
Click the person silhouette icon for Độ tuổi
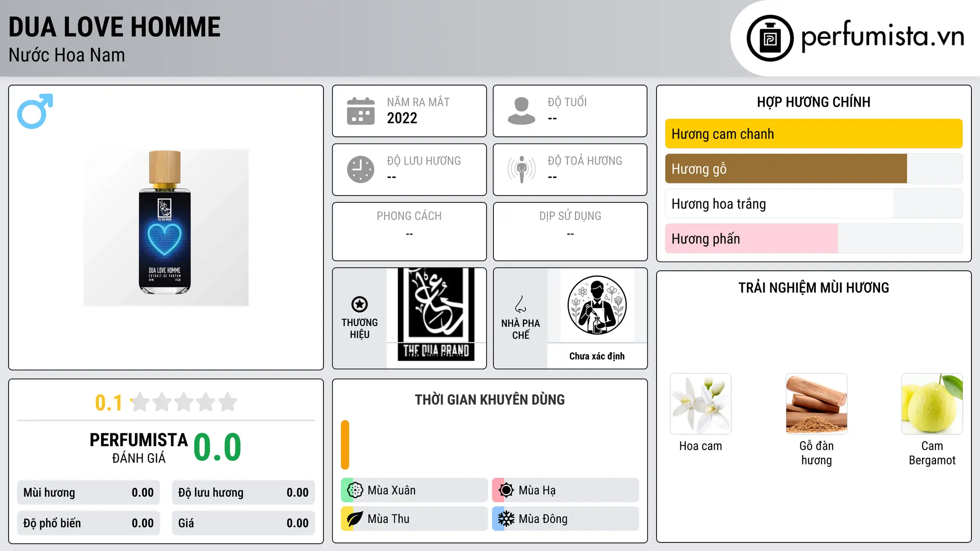[x=522, y=111]
